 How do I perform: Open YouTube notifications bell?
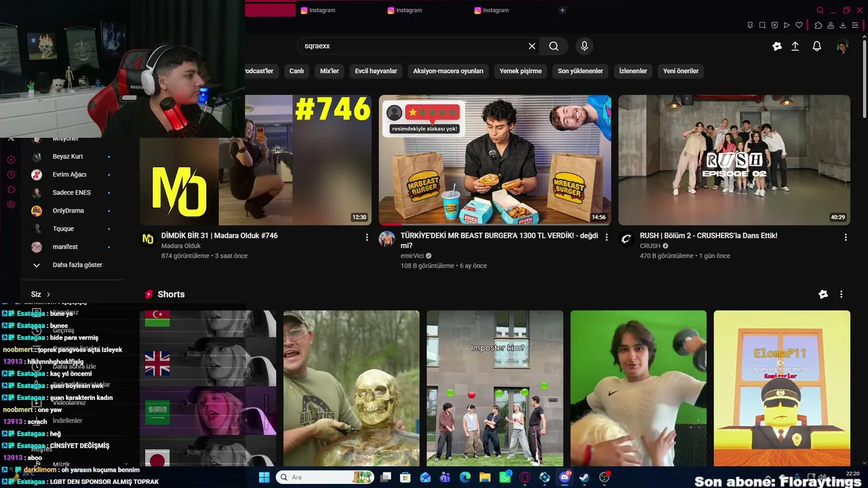click(817, 46)
